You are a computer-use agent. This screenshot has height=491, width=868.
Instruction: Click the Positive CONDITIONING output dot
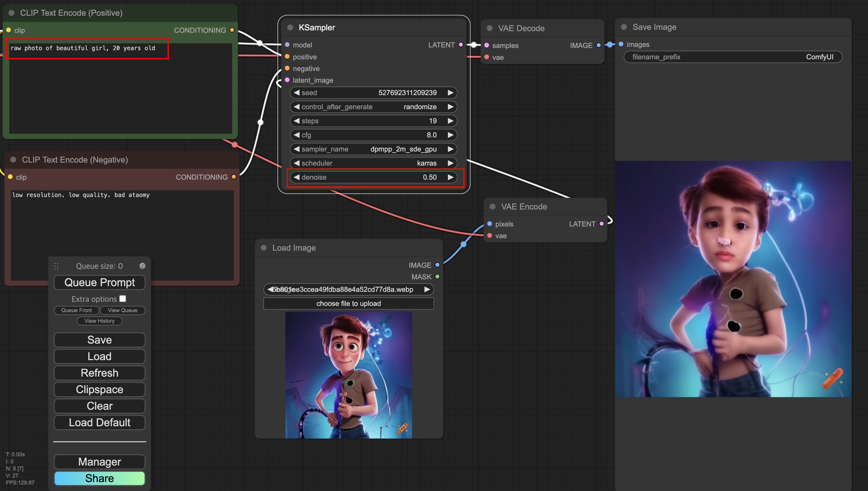tap(232, 30)
